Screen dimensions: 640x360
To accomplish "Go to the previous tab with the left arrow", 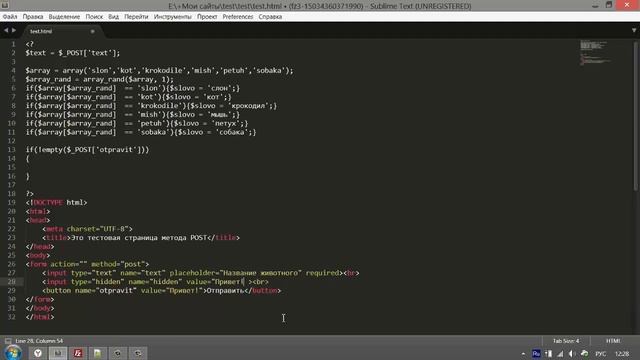I will (6, 31).
